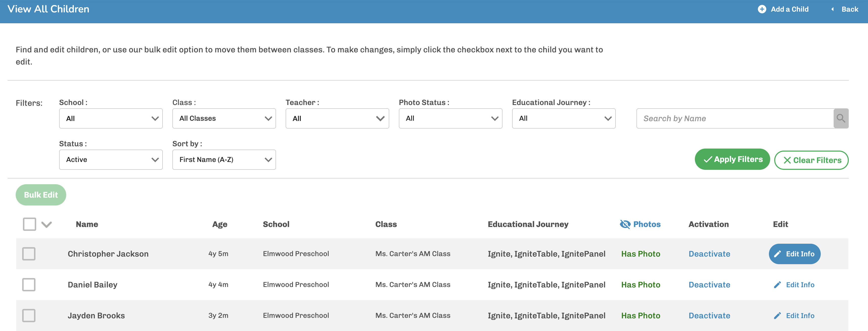Click the Apply Filters button
Viewport: 868px width, 331px height.
click(732, 159)
